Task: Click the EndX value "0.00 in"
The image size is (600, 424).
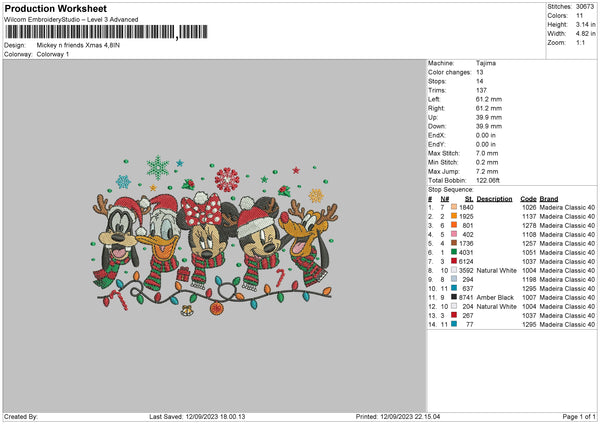Action: [486, 135]
